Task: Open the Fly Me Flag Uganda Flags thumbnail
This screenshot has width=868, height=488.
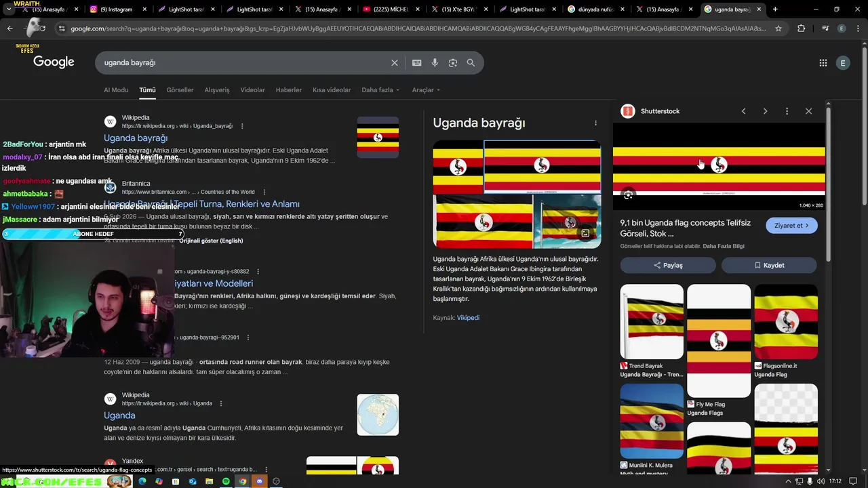Action: click(719, 341)
